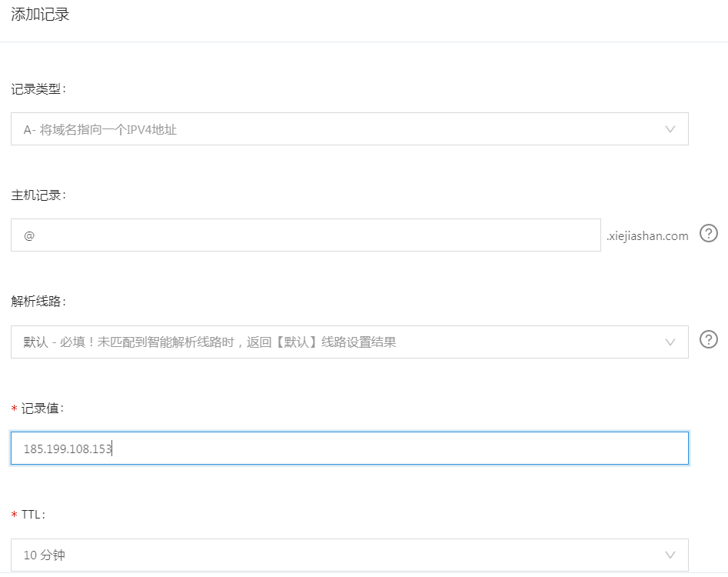Click the 解析线路 label

[x=38, y=302]
